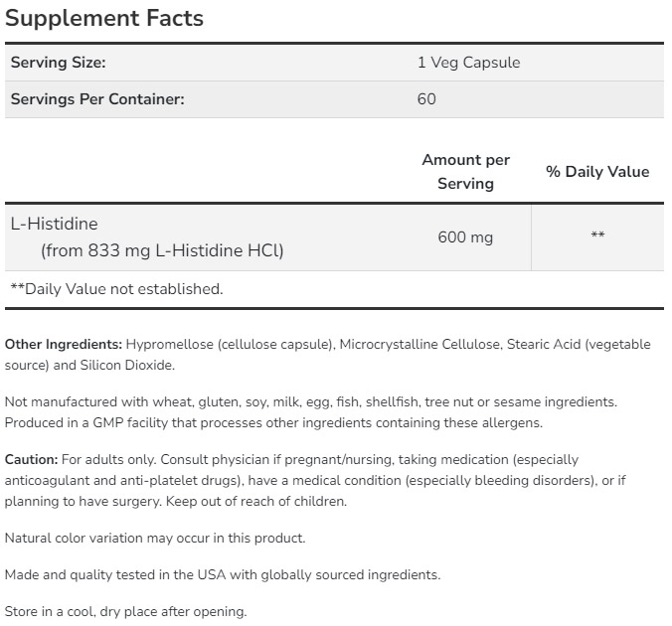Click the bold Caution label
672x626 pixels.
click(x=31, y=460)
